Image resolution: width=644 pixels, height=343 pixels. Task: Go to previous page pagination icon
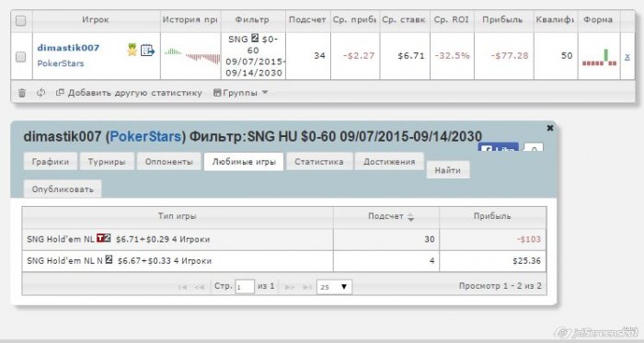pyautogui.click(x=200, y=287)
